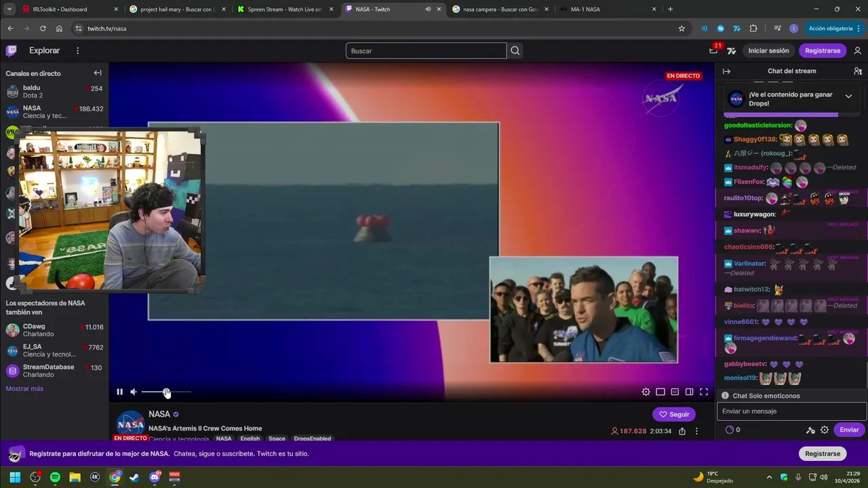Open stream options three-dot menu
The height and width of the screenshot is (488, 868).
[x=696, y=431]
